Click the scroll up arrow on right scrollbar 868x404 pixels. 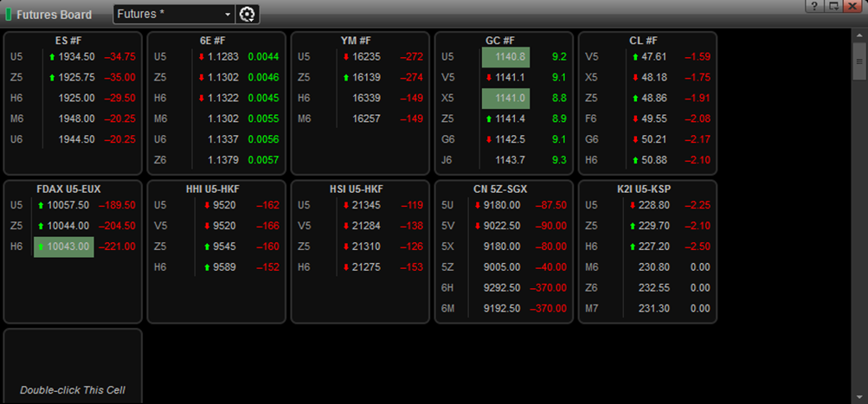click(859, 35)
